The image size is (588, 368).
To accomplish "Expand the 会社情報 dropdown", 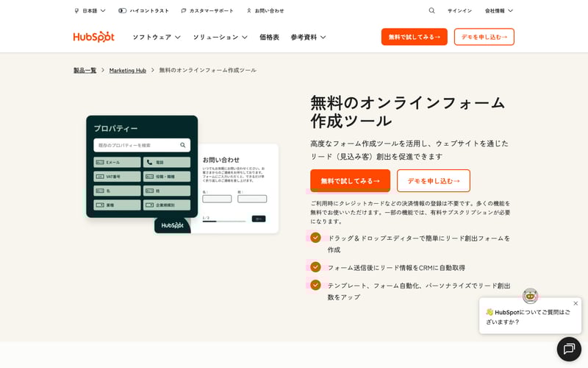I will [499, 11].
